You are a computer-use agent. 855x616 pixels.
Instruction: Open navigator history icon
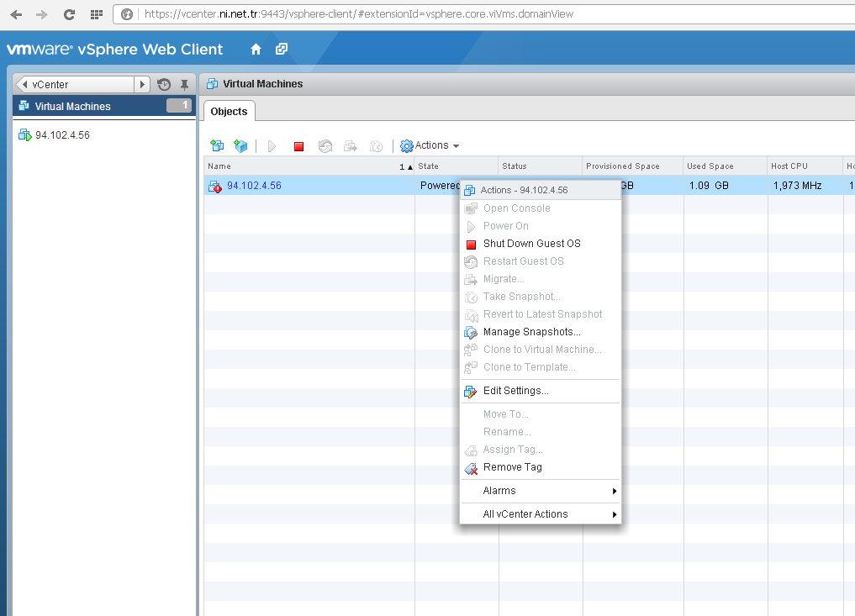point(164,85)
